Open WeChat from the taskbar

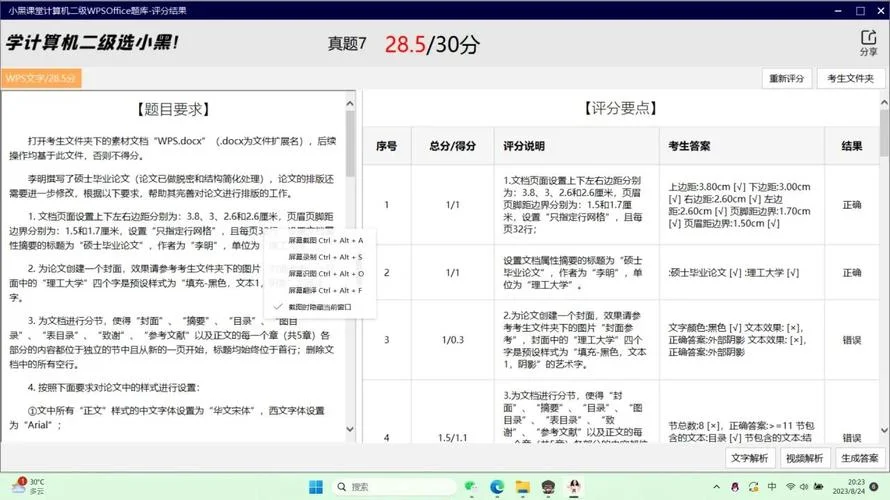[471, 486]
